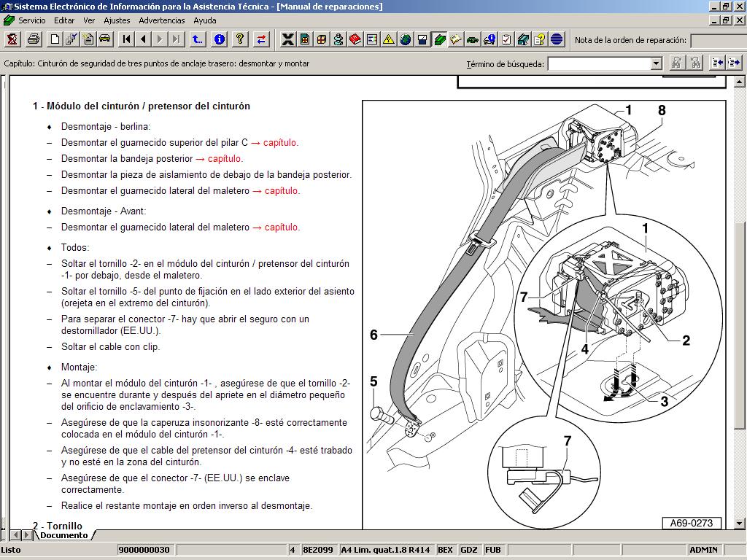Click the blue-white square panel icon
Viewport: 747px width, 560px height.
[x=422, y=39]
